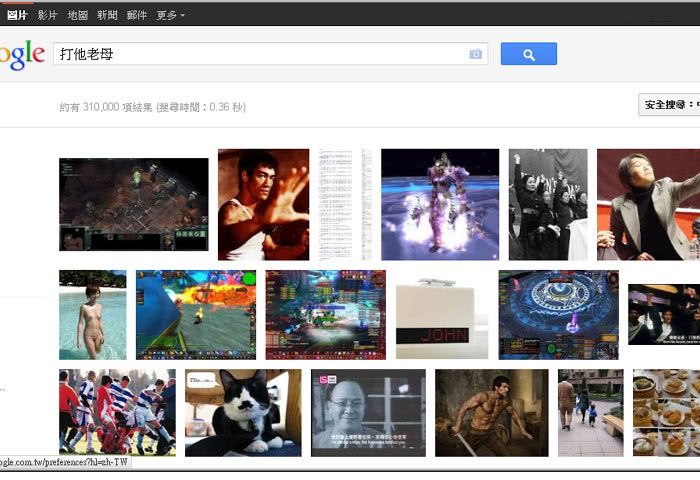Viewport: 700px width, 480px height.
Task: Open the black and white cat thumbnail
Action: point(243,412)
